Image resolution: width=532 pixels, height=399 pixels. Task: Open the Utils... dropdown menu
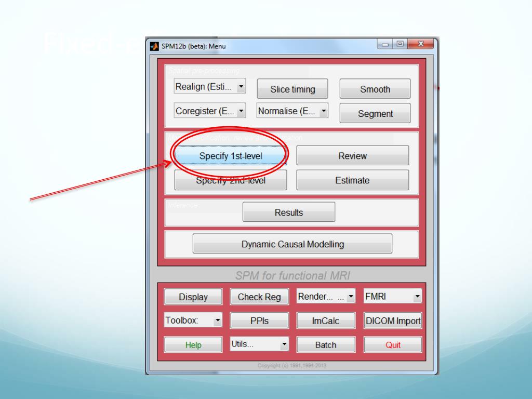(259, 344)
